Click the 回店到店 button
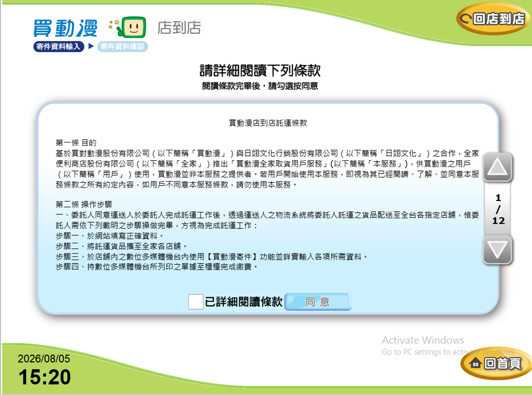 493,19
